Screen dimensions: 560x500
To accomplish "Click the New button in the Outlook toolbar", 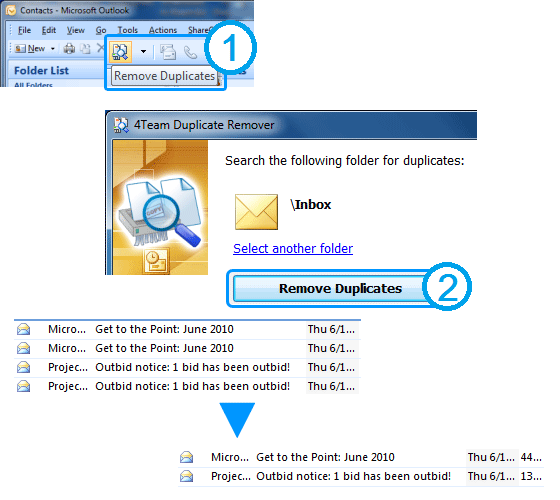I will point(30,49).
